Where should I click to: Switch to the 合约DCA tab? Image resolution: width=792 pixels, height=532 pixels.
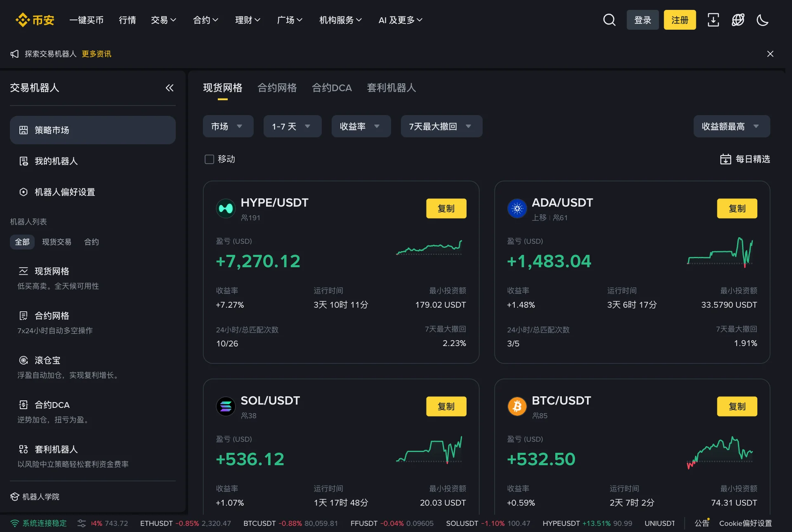click(x=332, y=88)
